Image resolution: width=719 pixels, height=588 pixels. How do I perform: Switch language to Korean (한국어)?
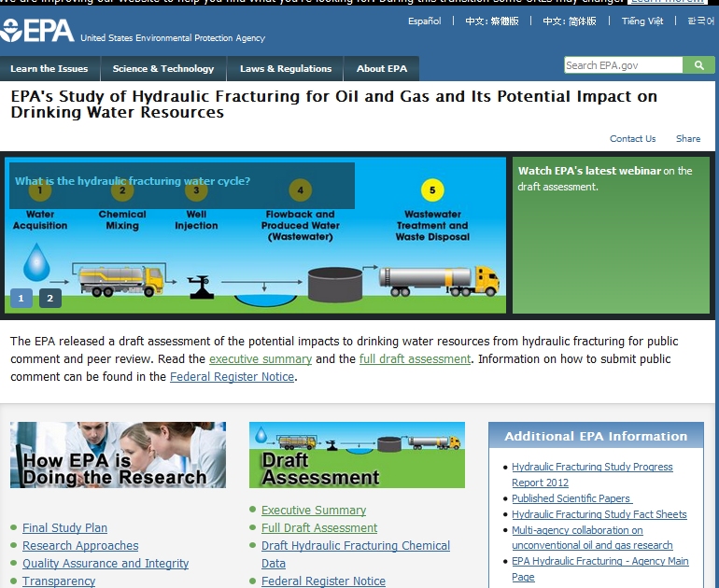(700, 21)
